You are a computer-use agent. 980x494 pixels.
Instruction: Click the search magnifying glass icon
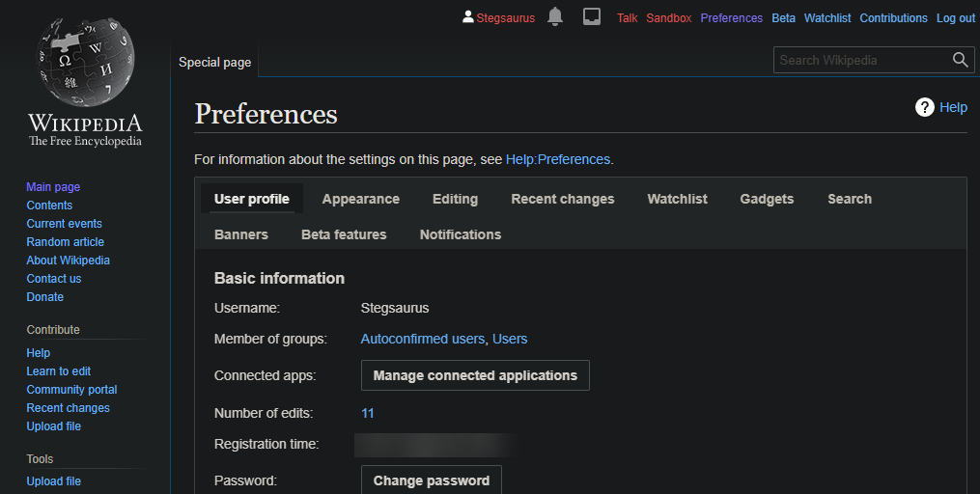960,60
